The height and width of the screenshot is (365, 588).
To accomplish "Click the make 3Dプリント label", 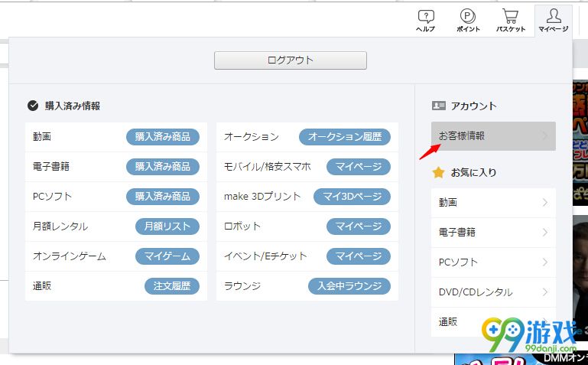I will click(262, 197).
